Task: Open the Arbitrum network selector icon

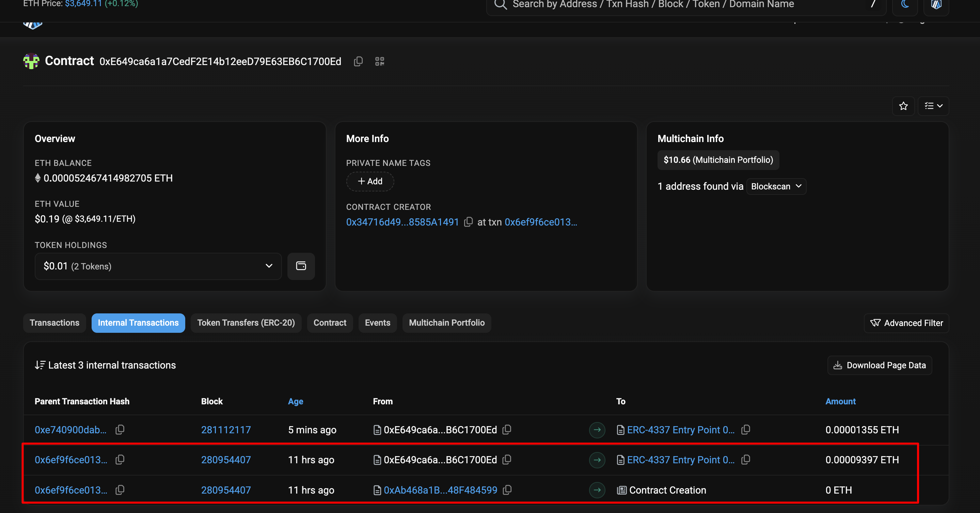Action: 936,4
